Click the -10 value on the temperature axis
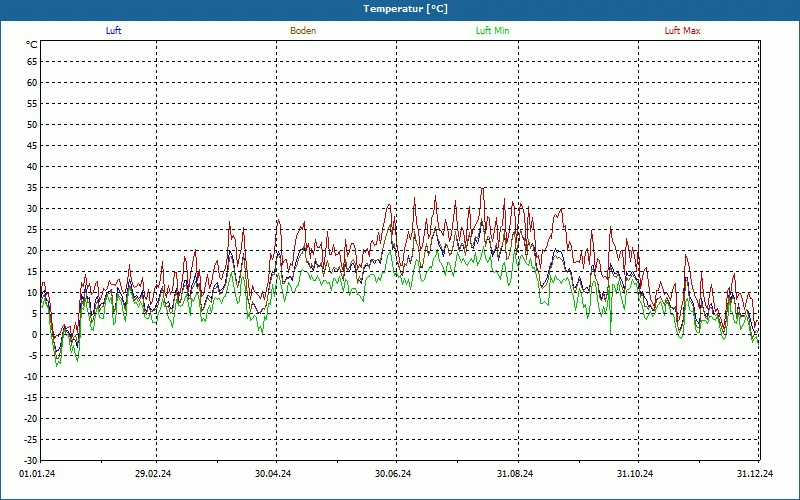This screenshot has height=500, width=800. coord(30,377)
